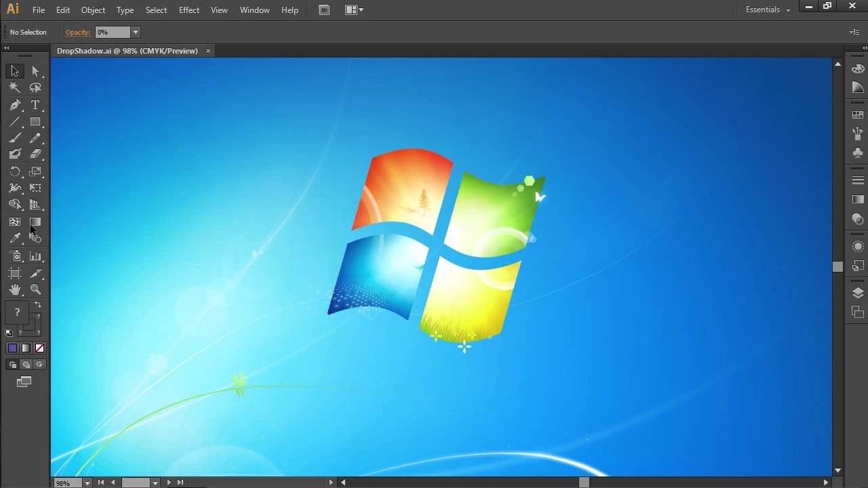868x488 pixels.
Task: Choose the Width tool
Action: point(15,188)
